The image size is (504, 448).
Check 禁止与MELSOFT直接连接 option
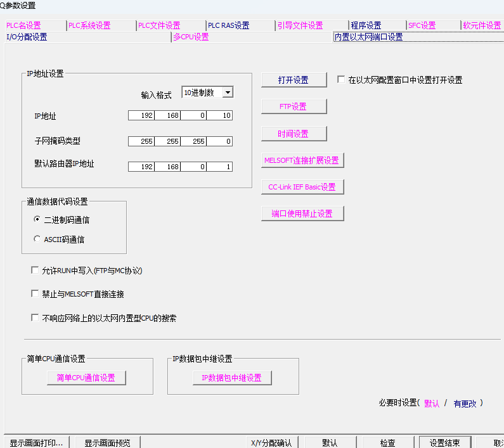coord(36,294)
